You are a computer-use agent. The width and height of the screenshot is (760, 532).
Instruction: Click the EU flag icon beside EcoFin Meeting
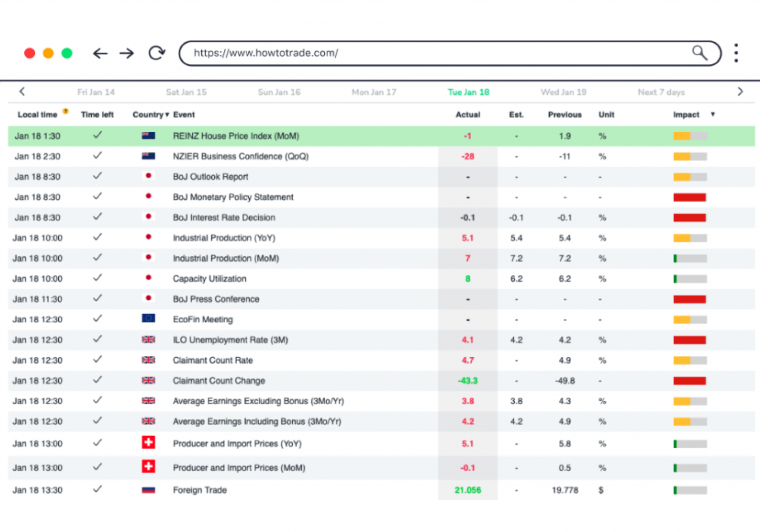point(148,319)
